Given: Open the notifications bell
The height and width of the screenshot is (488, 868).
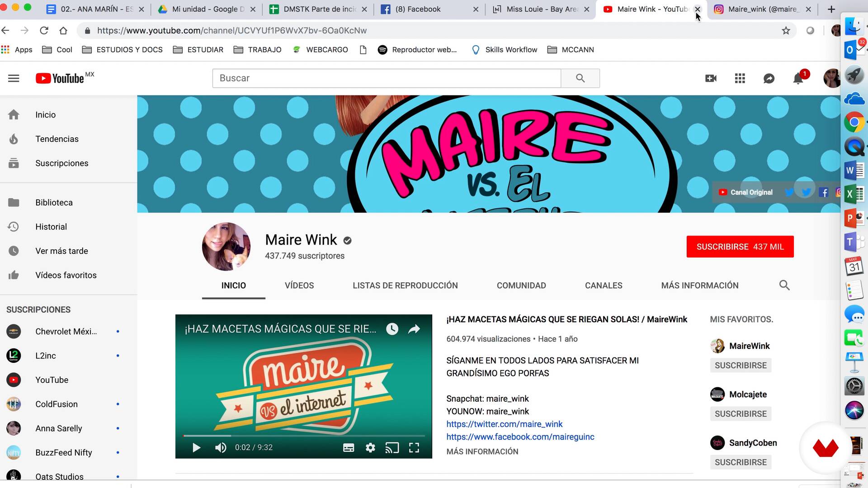Looking at the screenshot, I should click(x=798, y=79).
